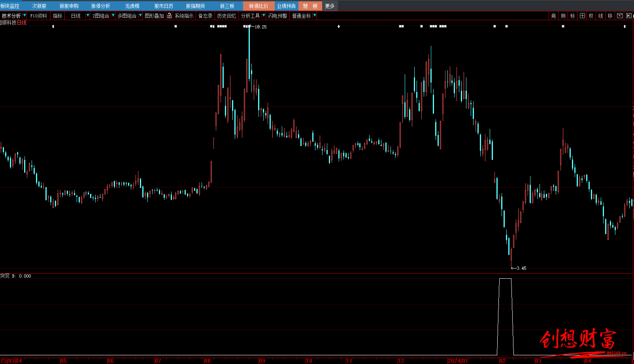Screen dimensions: 634x364
Task: Open the 转债比价 tab
Action: (259, 6)
